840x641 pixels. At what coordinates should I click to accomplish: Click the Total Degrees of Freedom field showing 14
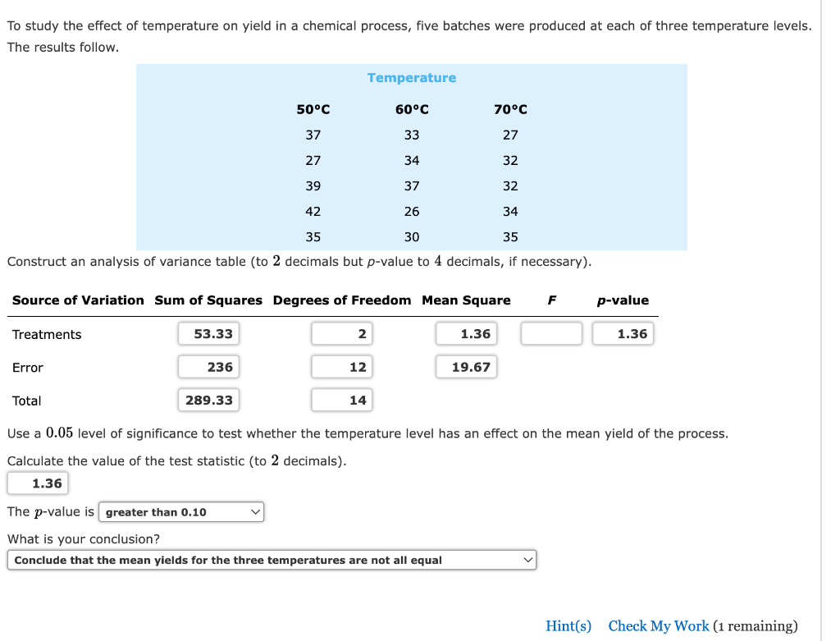click(341, 400)
